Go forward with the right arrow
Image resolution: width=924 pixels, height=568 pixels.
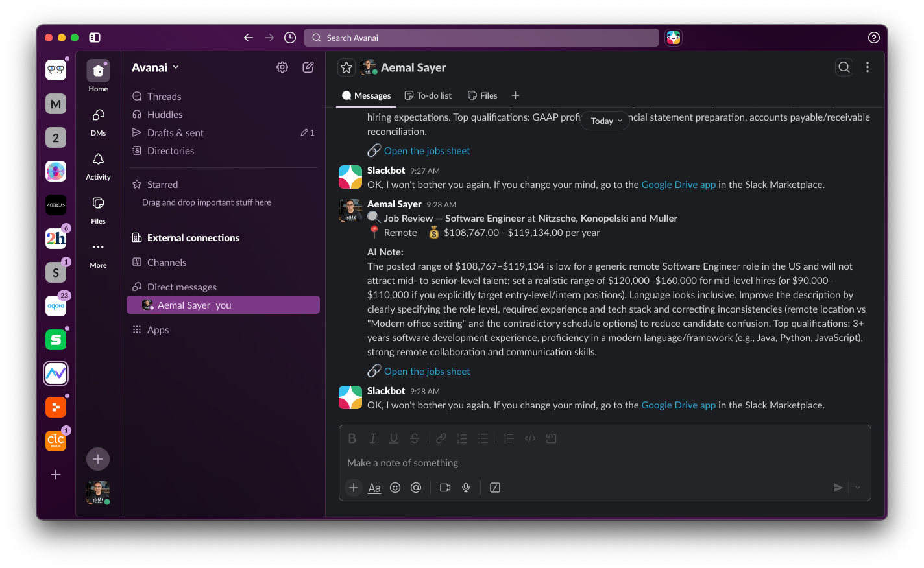tap(269, 38)
